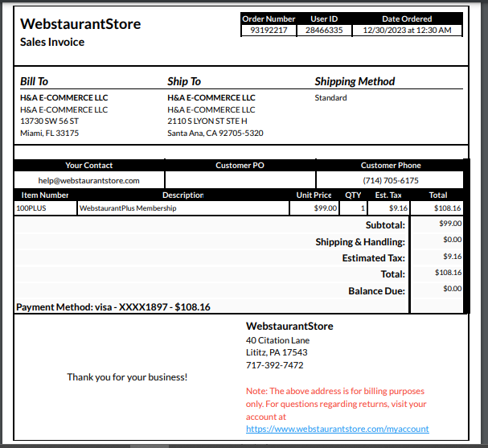Click the balance due $0.00 amount
Image resolution: width=488 pixels, height=448 pixels.
tap(453, 289)
